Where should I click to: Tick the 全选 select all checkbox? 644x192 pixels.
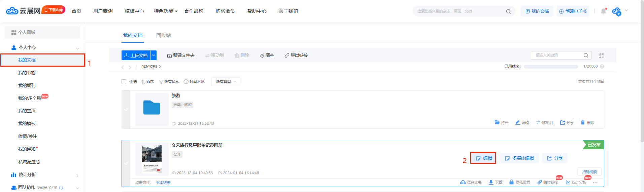click(x=124, y=82)
